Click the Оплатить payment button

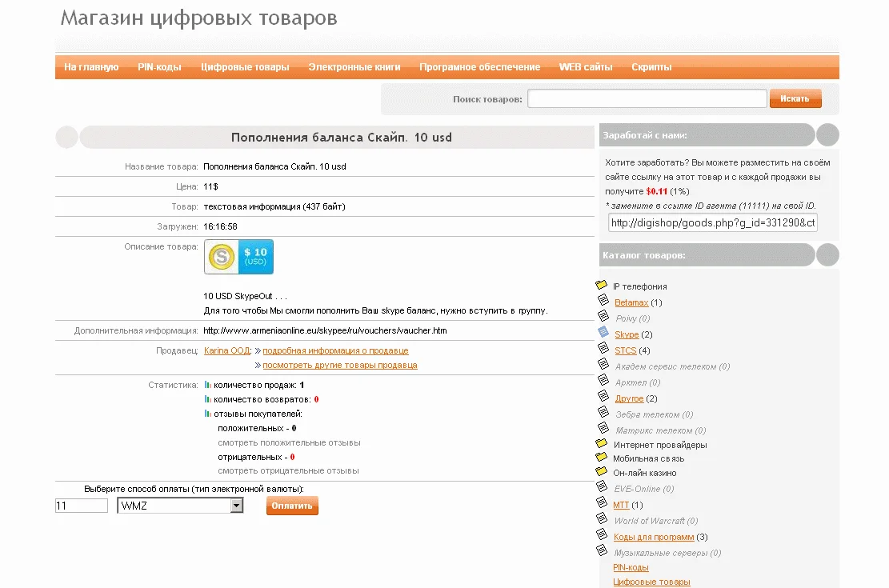point(292,506)
